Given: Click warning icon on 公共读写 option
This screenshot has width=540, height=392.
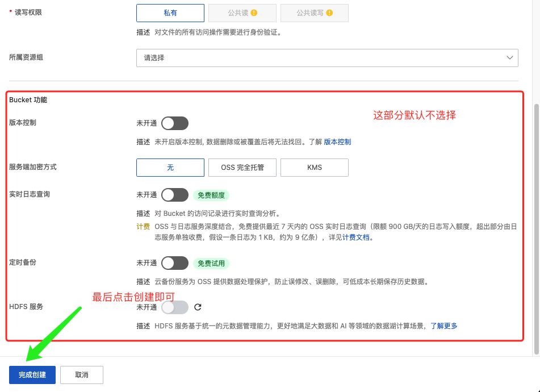Looking at the screenshot, I should point(329,12).
